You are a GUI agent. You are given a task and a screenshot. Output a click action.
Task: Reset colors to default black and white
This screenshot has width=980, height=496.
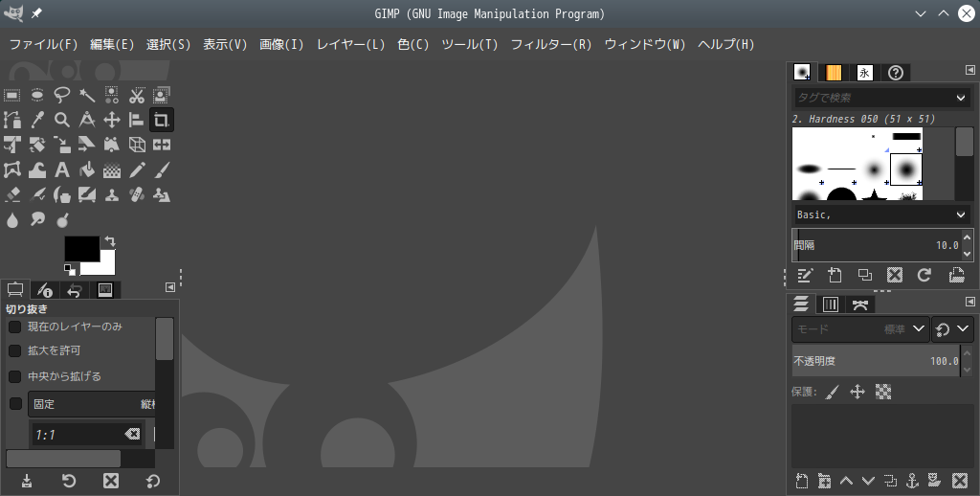coord(69,270)
